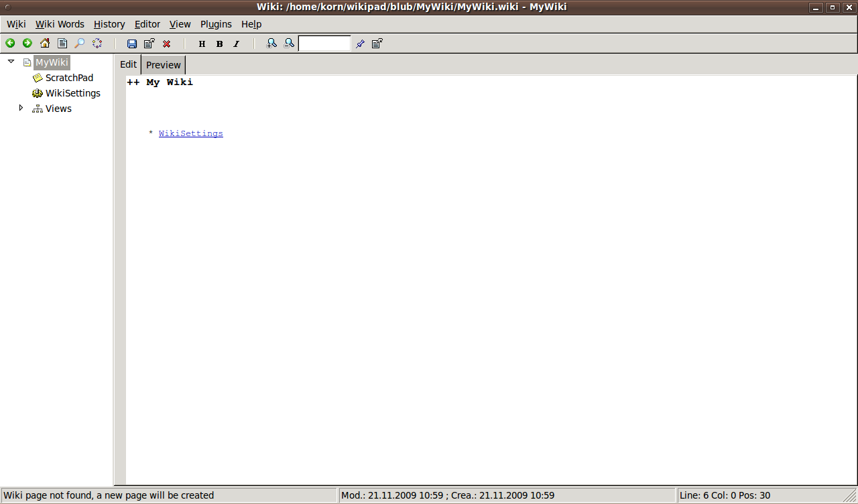Save the page with the floppy disk icon
Screen dimensions: 858x504
click(132, 44)
